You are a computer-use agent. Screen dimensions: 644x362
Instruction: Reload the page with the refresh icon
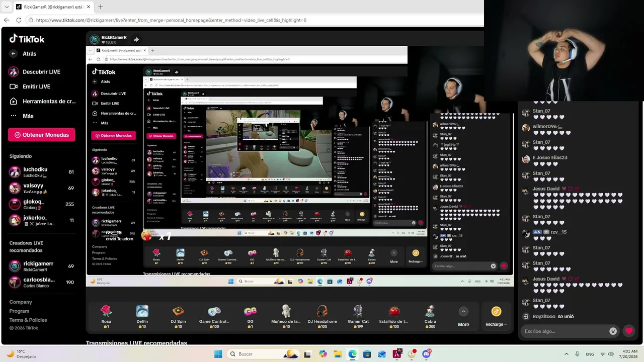point(19,20)
